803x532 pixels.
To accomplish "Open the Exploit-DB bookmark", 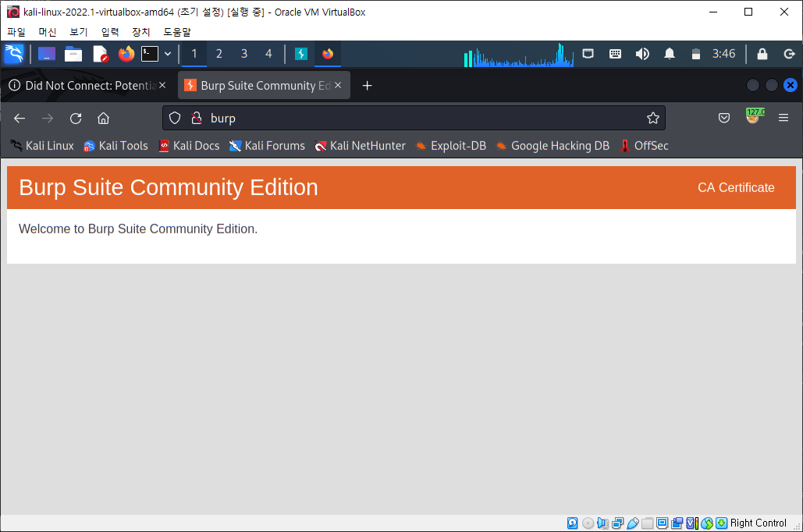I will (451, 146).
